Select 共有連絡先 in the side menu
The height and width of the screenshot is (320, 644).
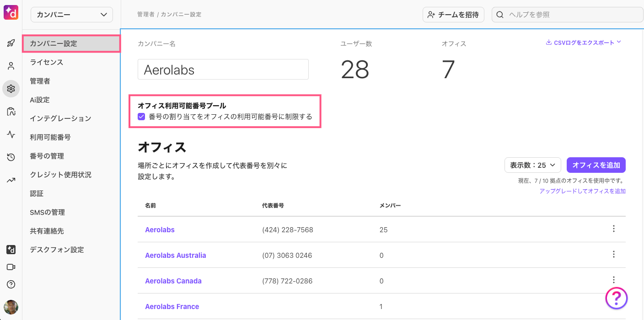(x=47, y=231)
